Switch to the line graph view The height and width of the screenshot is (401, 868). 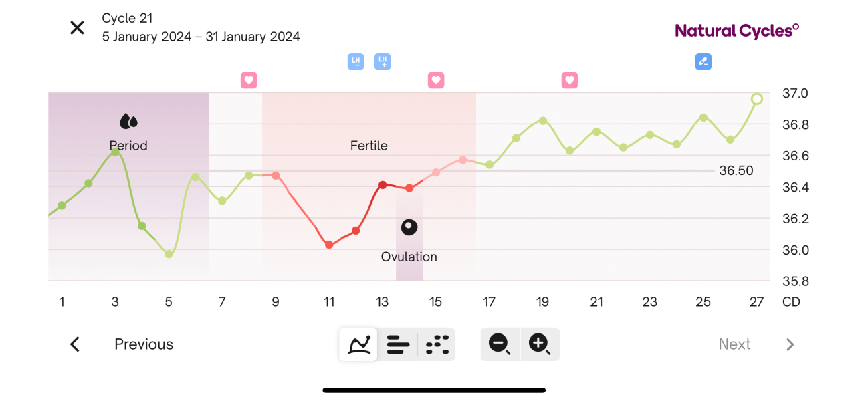coord(359,344)
